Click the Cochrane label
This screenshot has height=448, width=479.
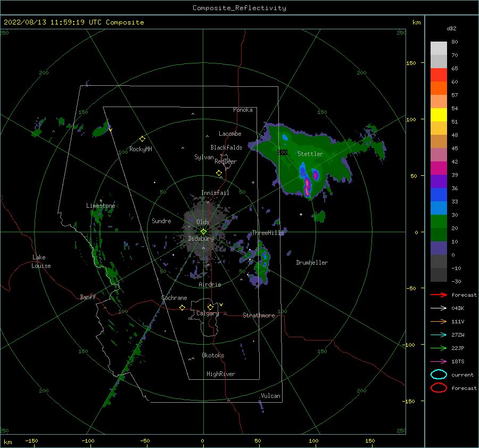click(x=174, y=298)
